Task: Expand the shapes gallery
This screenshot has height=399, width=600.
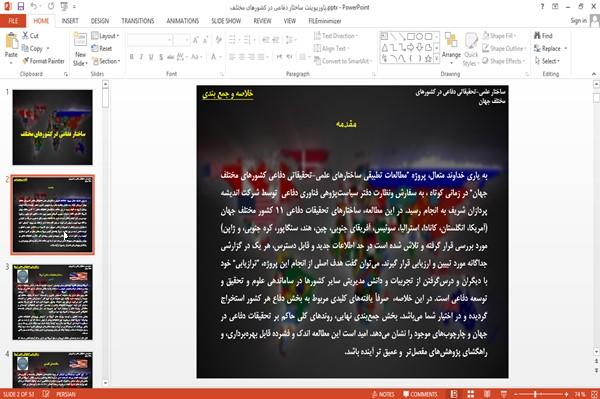Action: pyautogui.click(x=437, y=59)
